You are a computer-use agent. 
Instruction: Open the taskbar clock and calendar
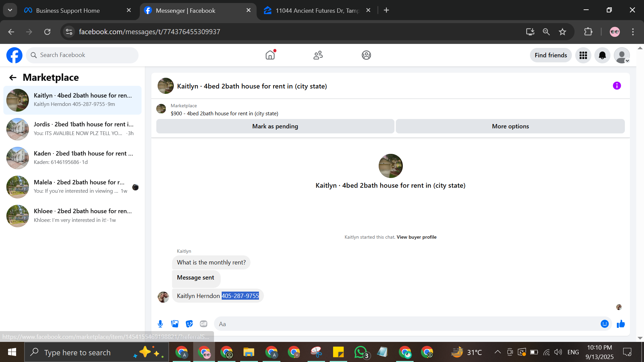600,352
